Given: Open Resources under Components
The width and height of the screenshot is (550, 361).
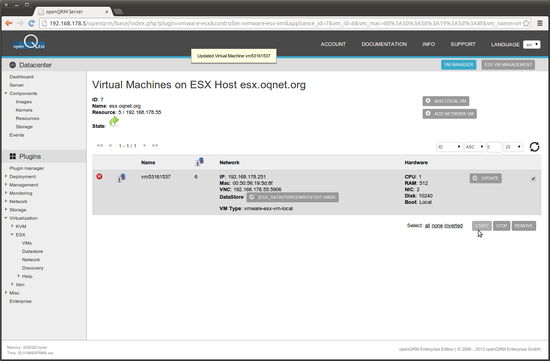Looking at the screenshot, I should 27,119.
